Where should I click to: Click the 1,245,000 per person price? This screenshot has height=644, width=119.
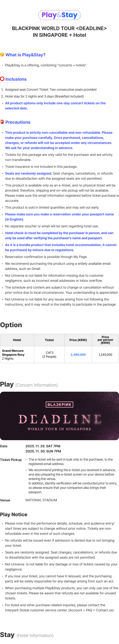105,355
